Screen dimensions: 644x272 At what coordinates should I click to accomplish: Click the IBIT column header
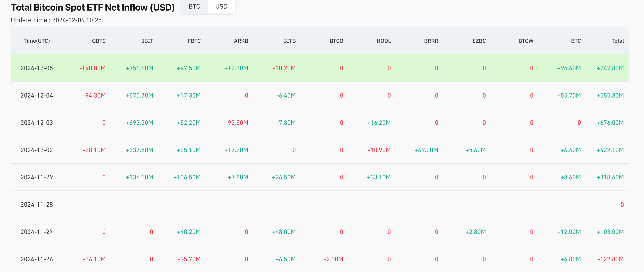point(147,41)
